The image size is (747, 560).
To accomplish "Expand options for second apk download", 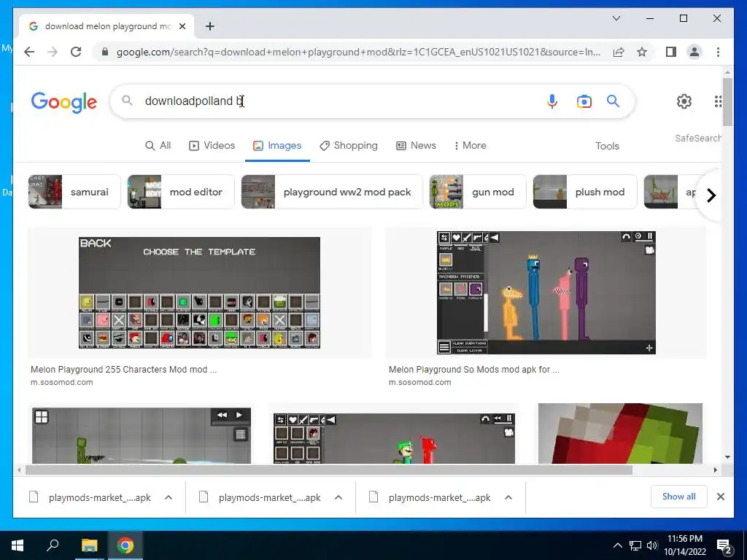I will pos(338,497).
